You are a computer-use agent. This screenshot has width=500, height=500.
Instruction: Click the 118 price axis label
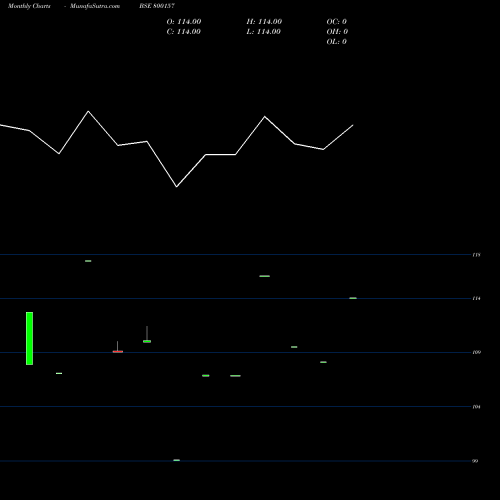click(476, 255)
